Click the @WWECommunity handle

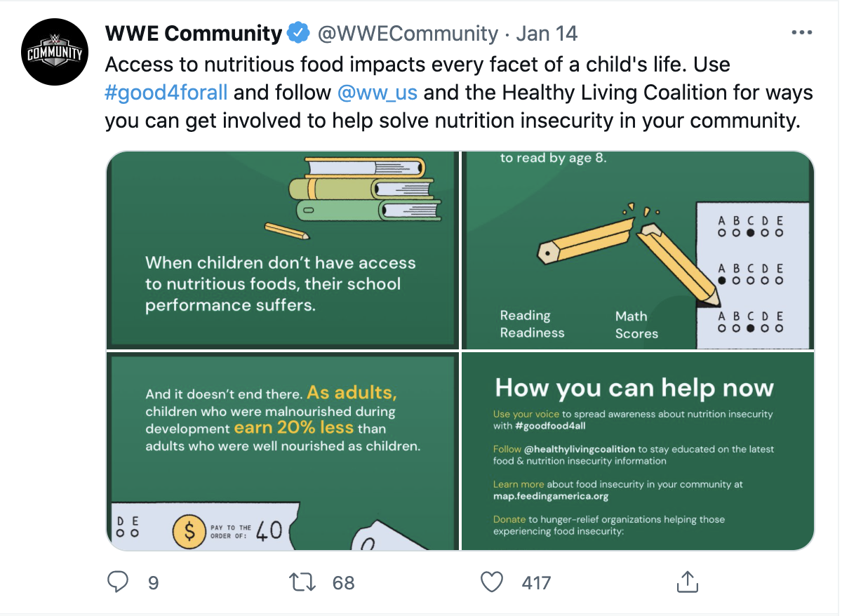tap(408, 33)
